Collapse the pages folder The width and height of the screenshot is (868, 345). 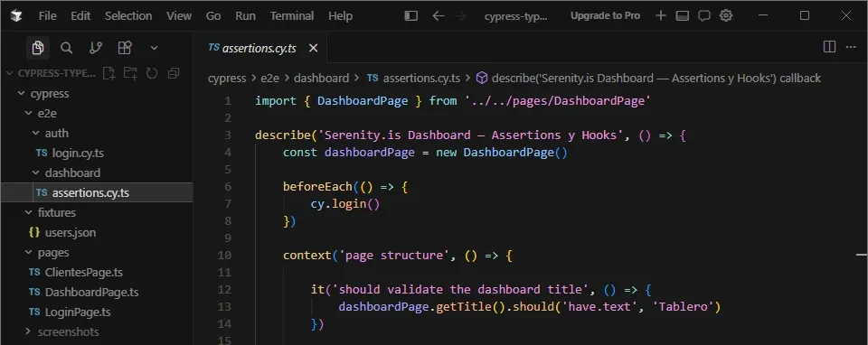[x=28, y=253]
